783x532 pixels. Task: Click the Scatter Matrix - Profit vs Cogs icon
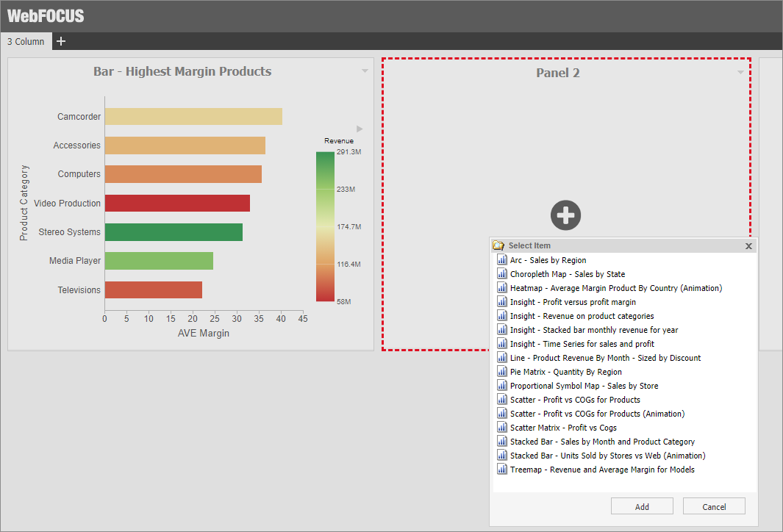pyautogui.click(x=502, y=428)
